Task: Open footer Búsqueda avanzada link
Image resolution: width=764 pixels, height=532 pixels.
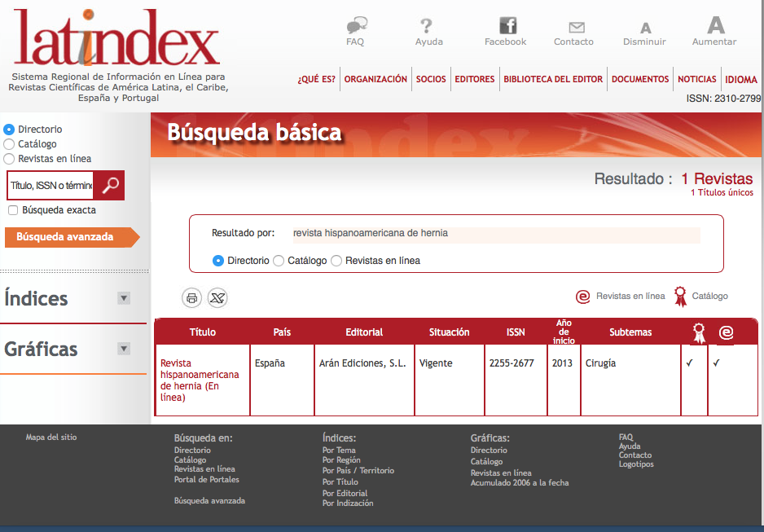Action: click(209, 500)
